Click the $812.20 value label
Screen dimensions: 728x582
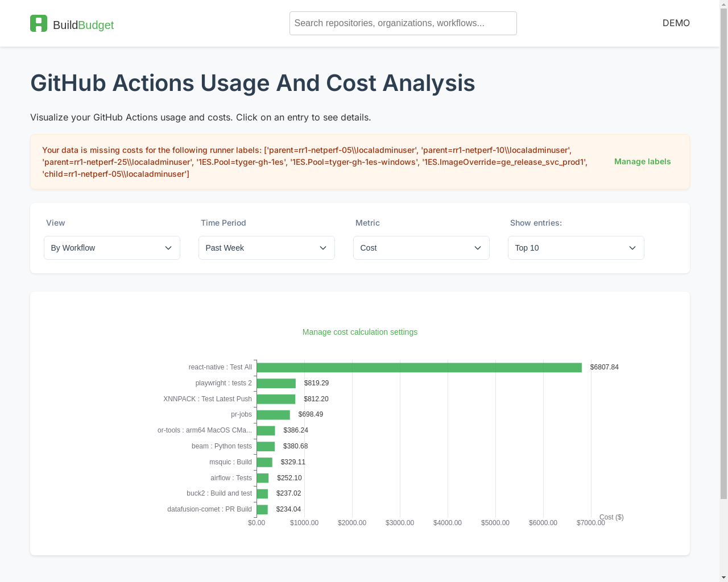click(x=316, y=399)
